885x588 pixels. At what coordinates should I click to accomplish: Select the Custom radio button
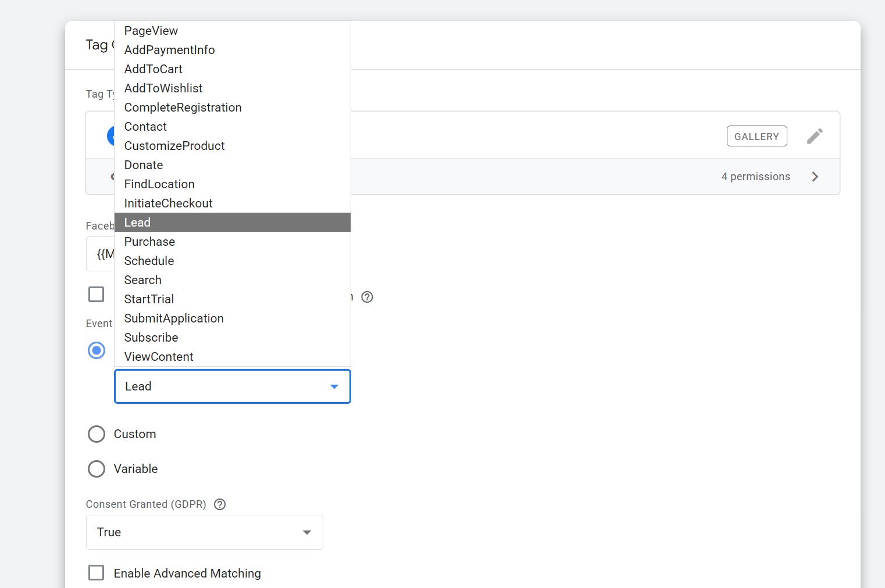point(97,434)
